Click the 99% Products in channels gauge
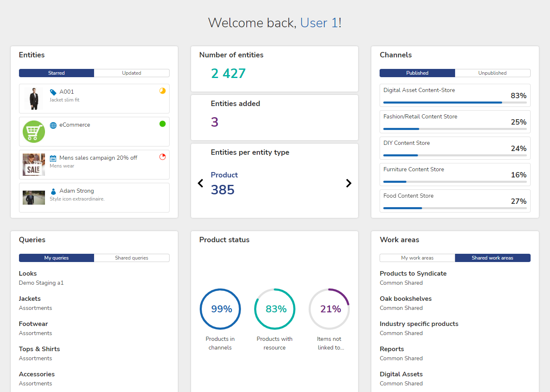The height and width of the screenshot is (392, 550). [220, 309]
